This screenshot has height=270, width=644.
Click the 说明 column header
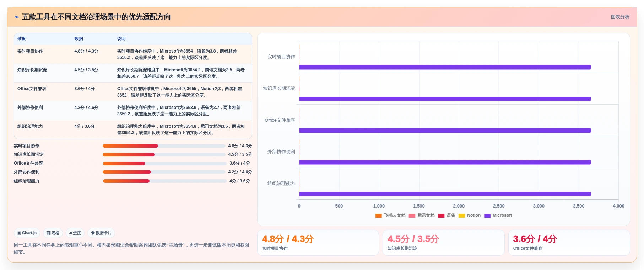pyautogui.click(x=121, y=39)
